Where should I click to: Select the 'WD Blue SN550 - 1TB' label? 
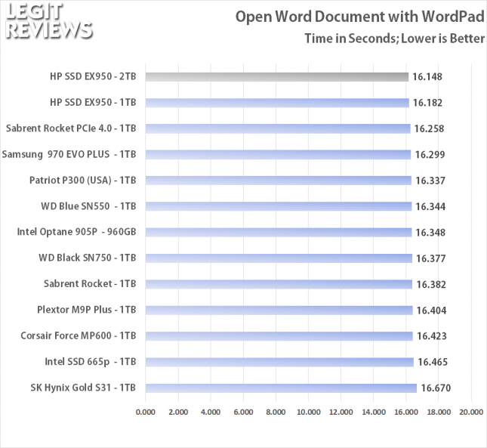point(88,206)
